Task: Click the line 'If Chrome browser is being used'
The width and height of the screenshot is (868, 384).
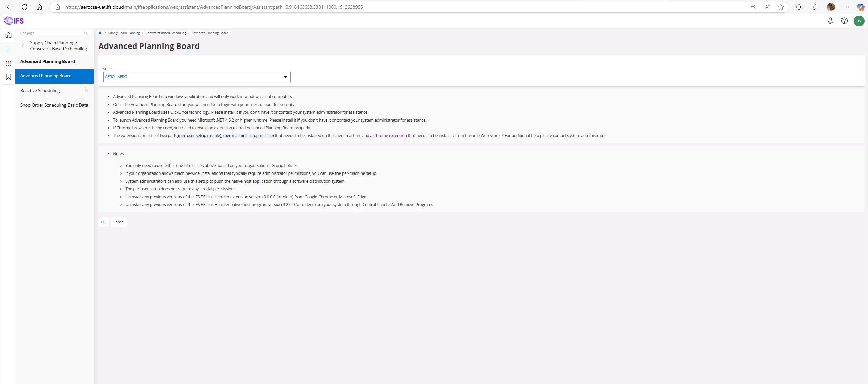Action: coord(212,128)
